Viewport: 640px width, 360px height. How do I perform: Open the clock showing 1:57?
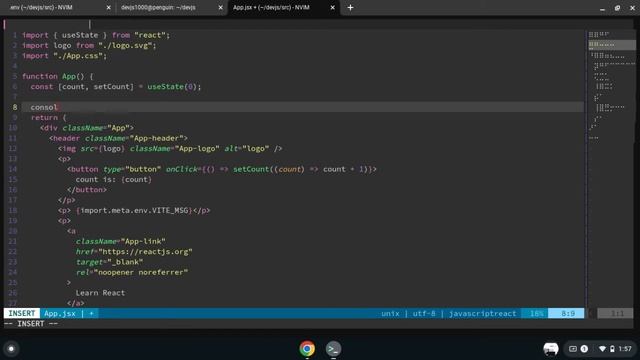tap(625, 349)
